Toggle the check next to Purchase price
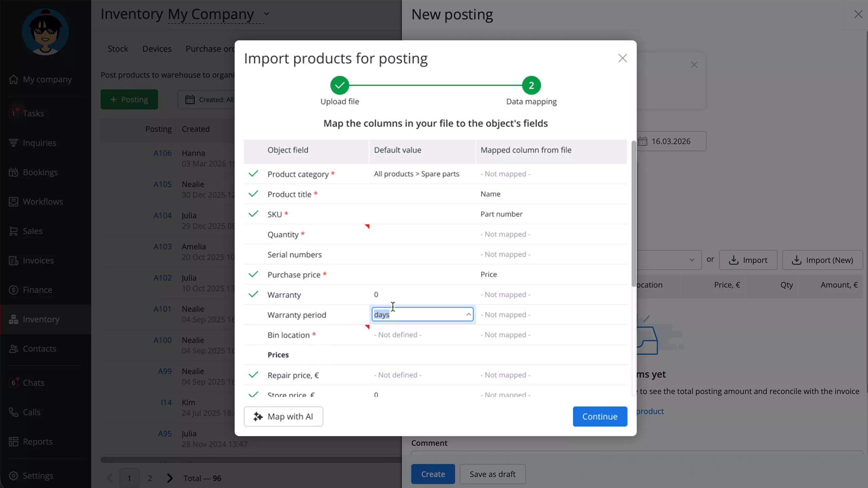Image resolution: width=868 pixels, height=488 pixels. click(x=253, y=274)
